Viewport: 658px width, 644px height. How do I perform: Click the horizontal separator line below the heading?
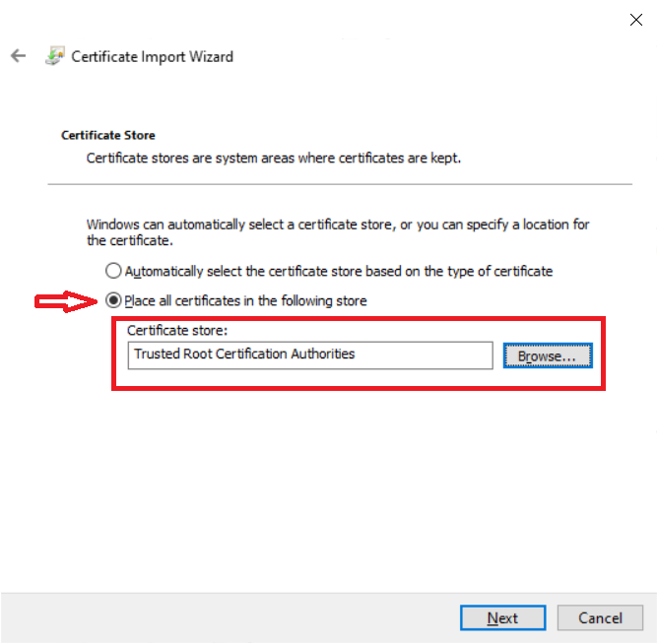339,184
